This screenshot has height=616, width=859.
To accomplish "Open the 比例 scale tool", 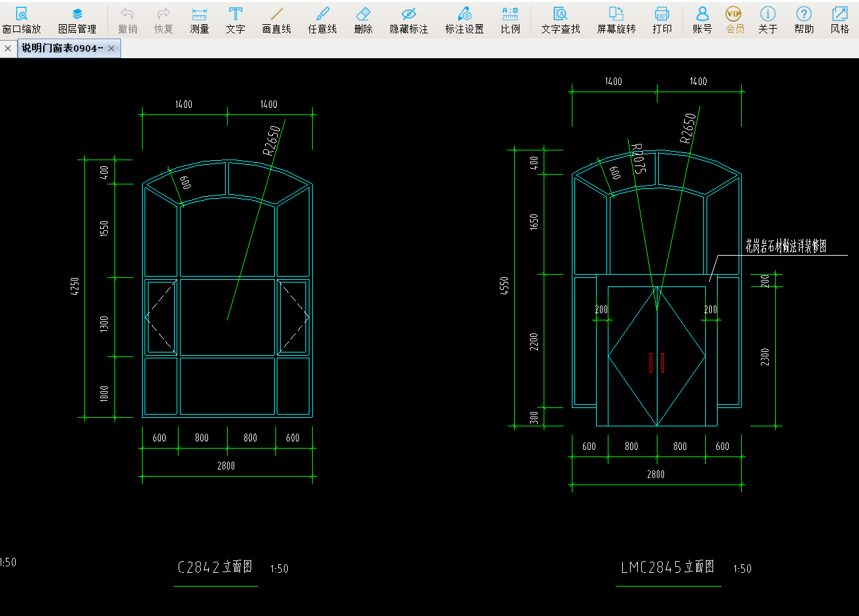I will click(510, 20).
